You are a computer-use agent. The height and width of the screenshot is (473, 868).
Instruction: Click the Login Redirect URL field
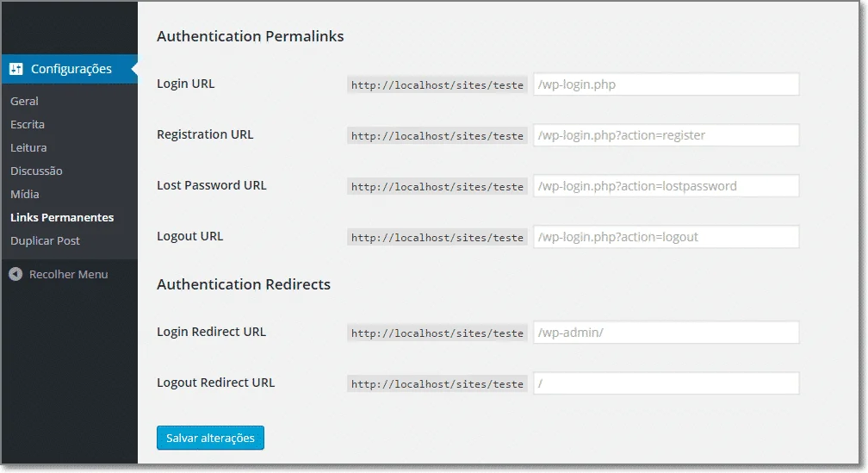tap(666, 333)
